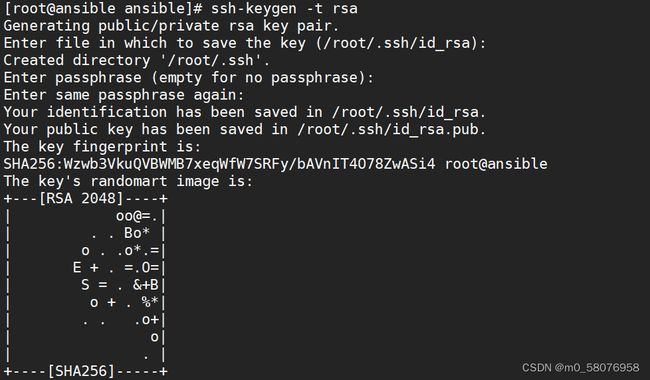Click the SHA256 key fingerprint string
This screenshot has width=650, height=380.
219,164
